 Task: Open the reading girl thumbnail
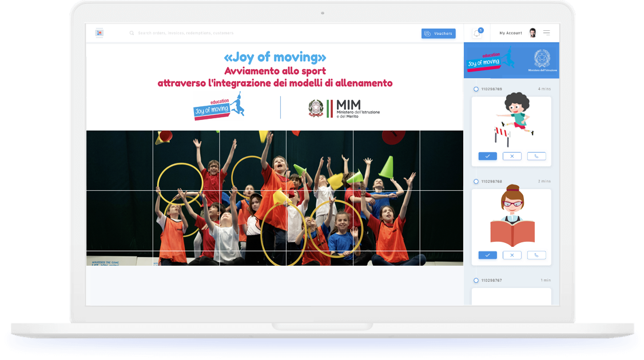512,215
